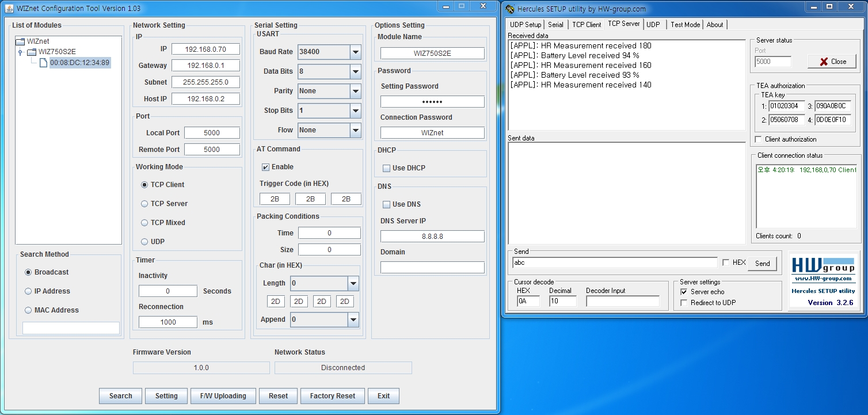The image size is (868, 415).
Task: Open the Parity dropdown
Action: pyautogui.click(x=355, y=91)
